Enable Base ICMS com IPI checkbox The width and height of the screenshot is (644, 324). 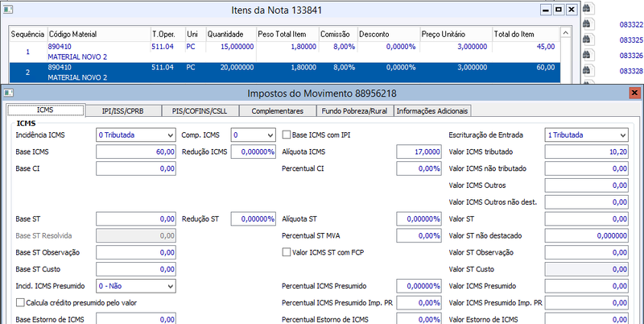pyautogui.click(x=287, y=135)
